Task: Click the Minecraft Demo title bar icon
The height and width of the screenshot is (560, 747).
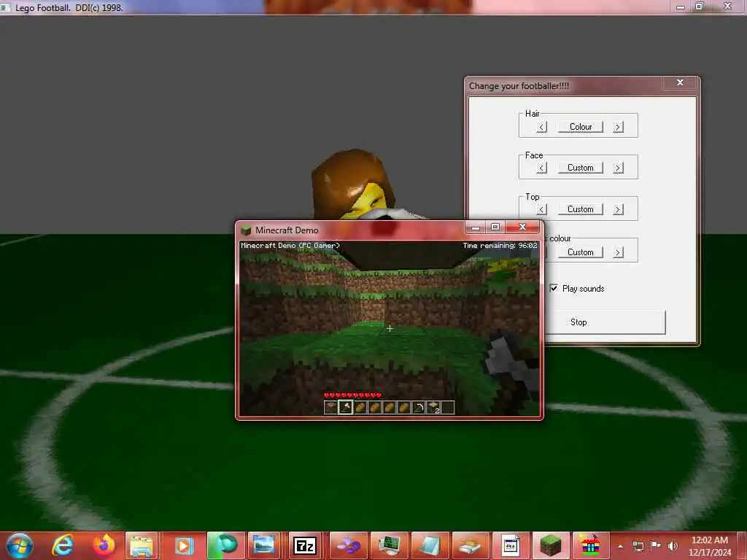Action: coord(246,230)
